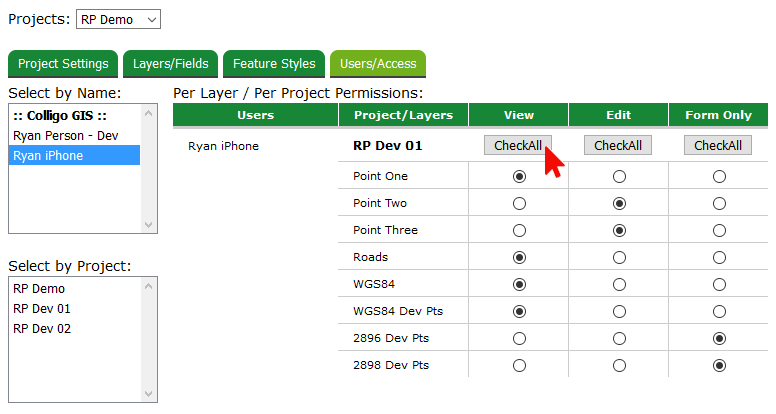Select the Users/Access tab
This screenshot has height=414, width=776.
378,64
